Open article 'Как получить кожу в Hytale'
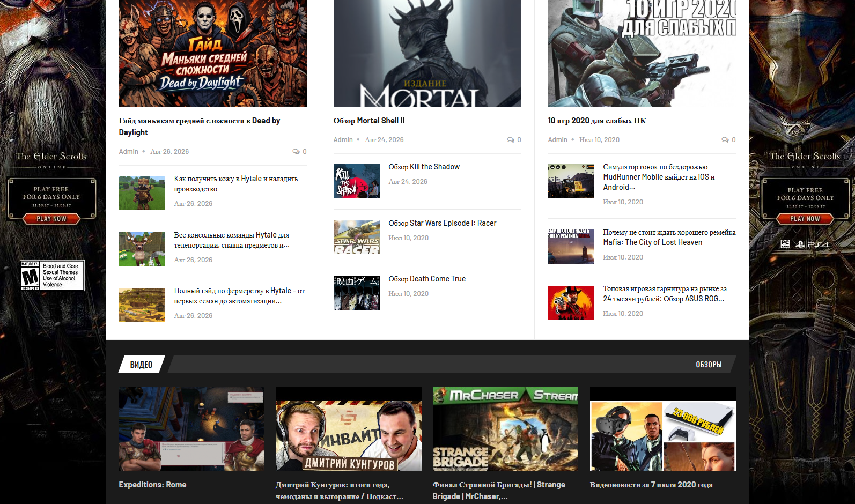 235,184
